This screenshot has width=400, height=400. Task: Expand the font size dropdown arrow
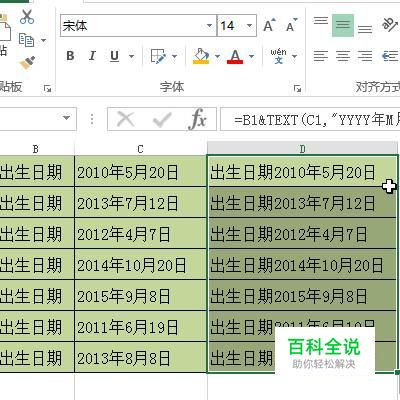(250, 26)
